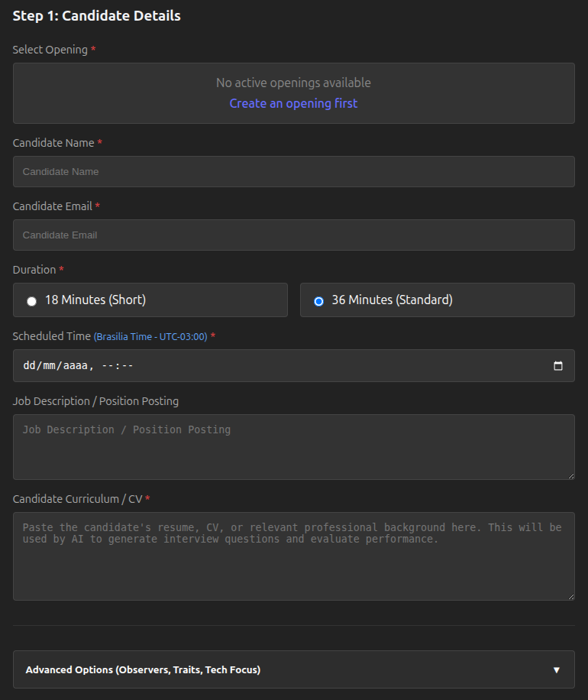Click the 'Candidate Email' field label

pos(53,206)
